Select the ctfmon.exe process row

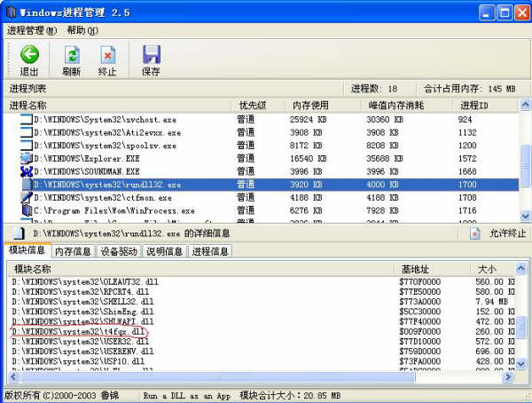point(262,197)
